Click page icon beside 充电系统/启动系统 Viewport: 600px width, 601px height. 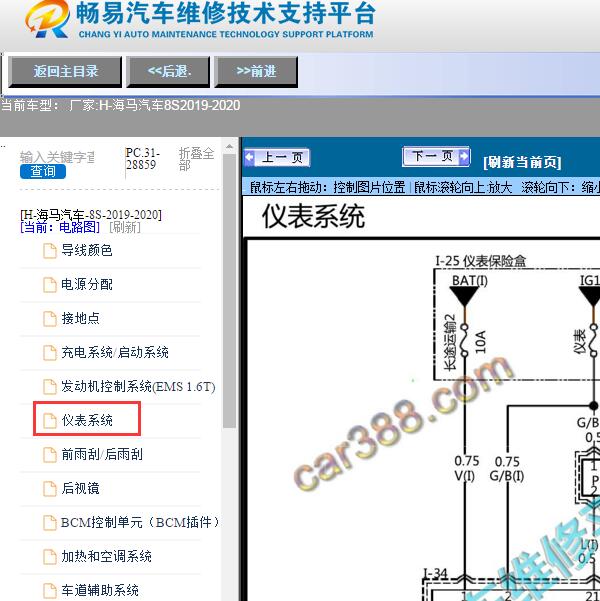[x=49, y=353]
